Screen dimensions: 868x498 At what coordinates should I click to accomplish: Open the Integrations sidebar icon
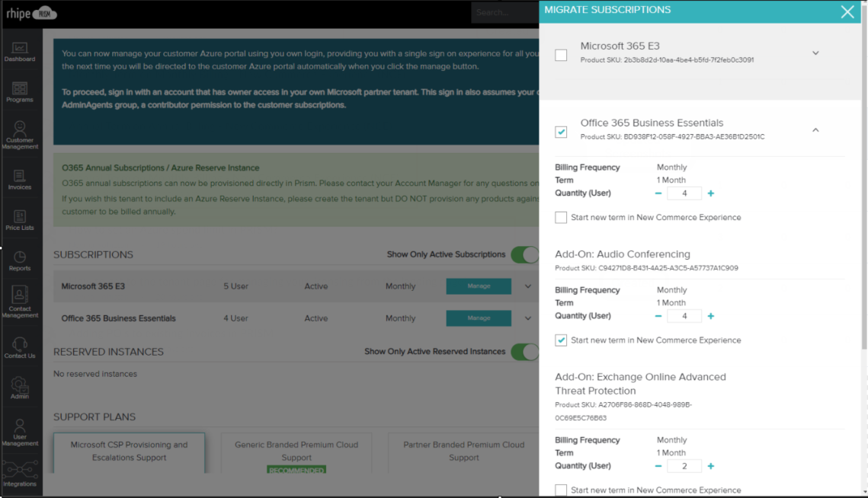coord(20,474)
